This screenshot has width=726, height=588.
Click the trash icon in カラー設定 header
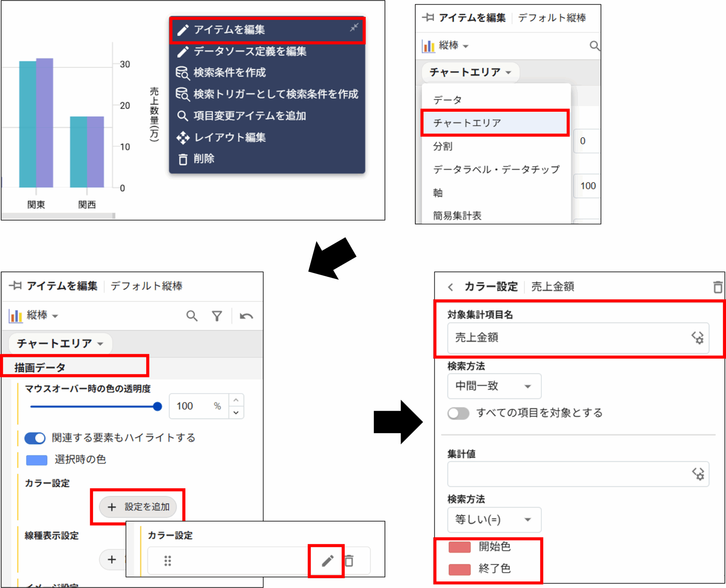(718, 287)
